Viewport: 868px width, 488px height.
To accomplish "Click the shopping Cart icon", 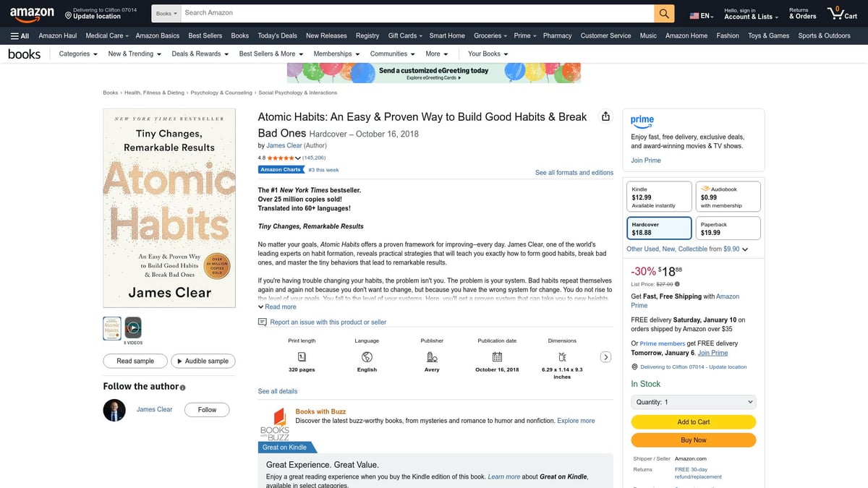I will coord(837,12).
